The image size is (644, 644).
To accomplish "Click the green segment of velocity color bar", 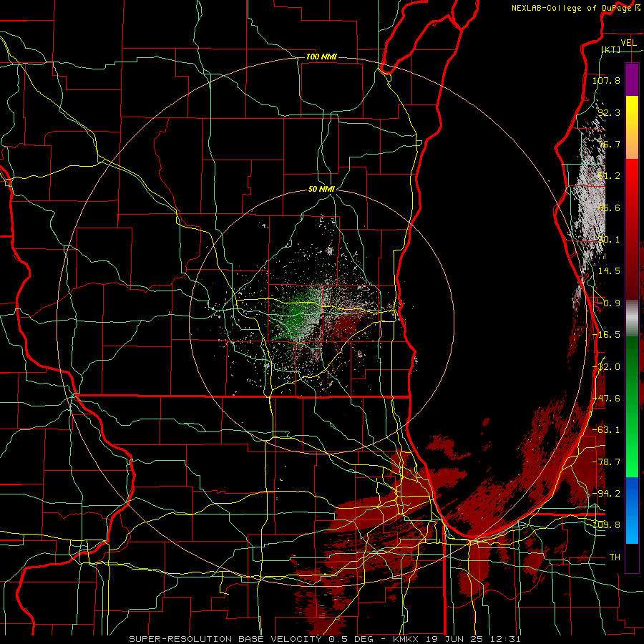I will [632, 406].
